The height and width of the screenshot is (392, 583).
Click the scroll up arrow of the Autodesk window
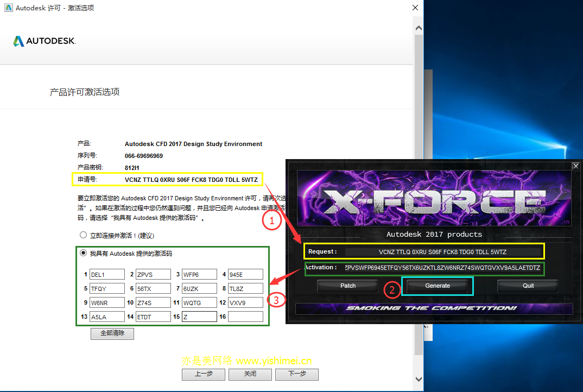pos(419,28)
